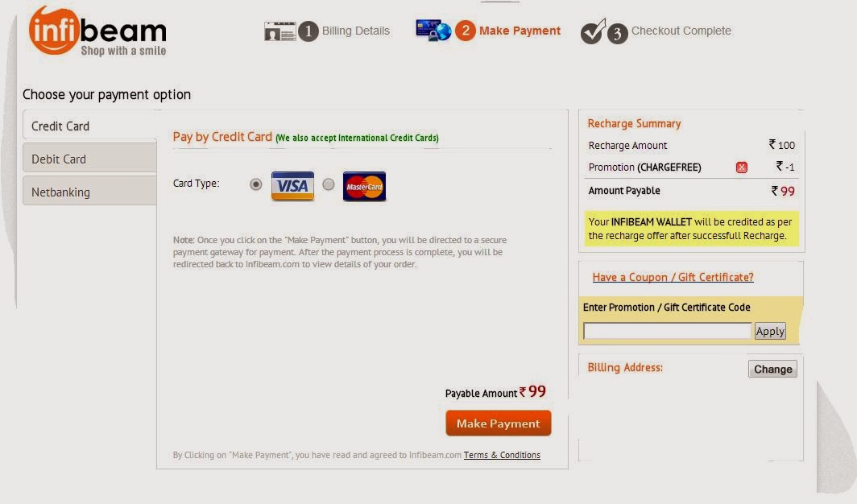Click the Billing Details card icon
Screen dimensions: 857x504
point(279,31)
